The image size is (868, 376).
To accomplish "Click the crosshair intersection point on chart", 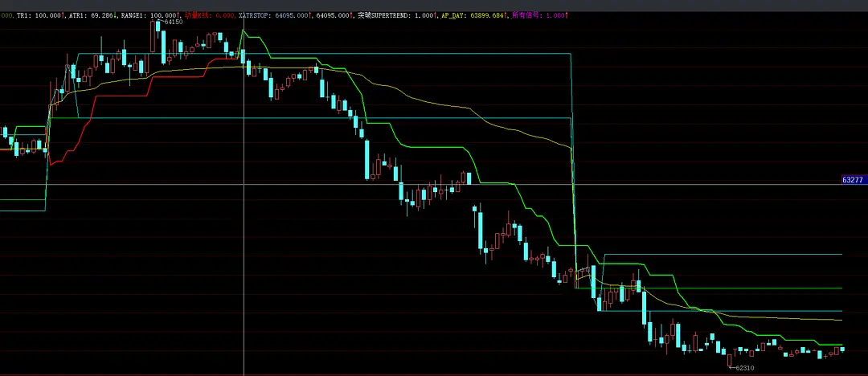I will [244, 184].
